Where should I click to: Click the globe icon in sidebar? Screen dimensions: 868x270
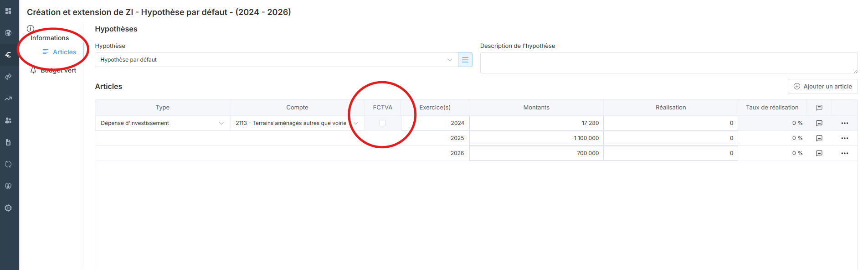[x=8, y=33]
